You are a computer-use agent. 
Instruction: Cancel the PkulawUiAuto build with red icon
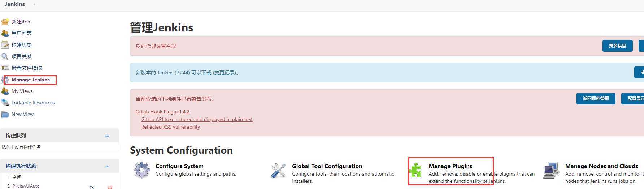click(x=110, y=187)
